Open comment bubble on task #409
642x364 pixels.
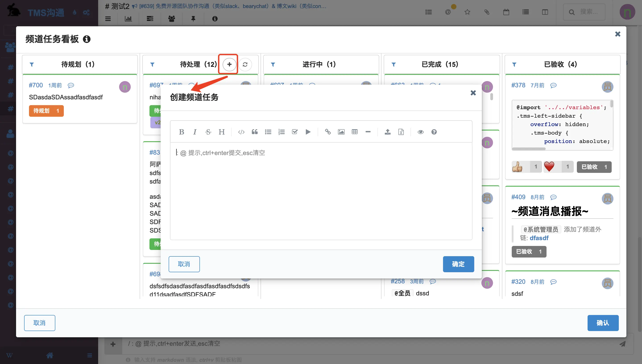coord(553,197)
